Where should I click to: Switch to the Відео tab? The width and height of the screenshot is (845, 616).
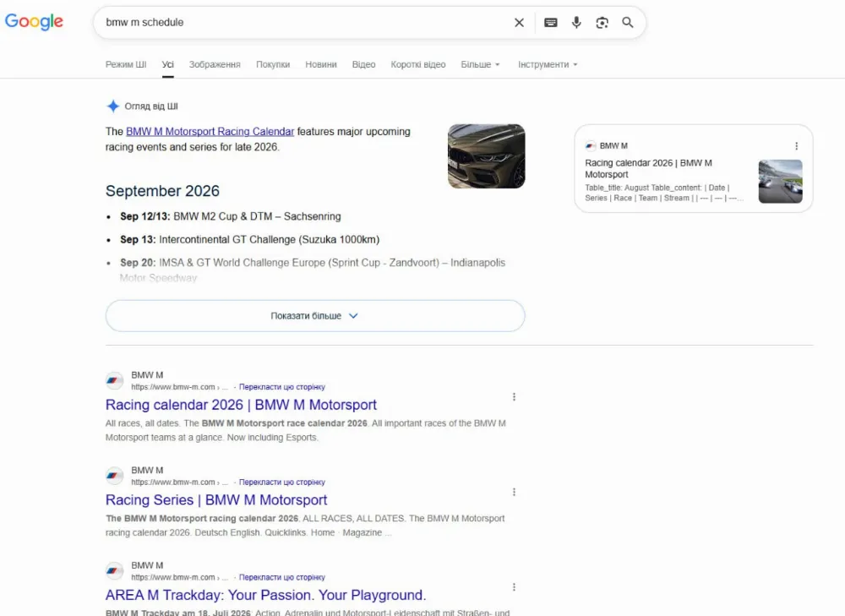(363, 64)
